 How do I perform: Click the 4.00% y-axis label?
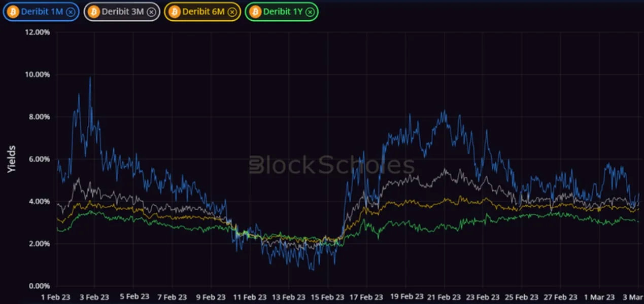pos(39,202)
